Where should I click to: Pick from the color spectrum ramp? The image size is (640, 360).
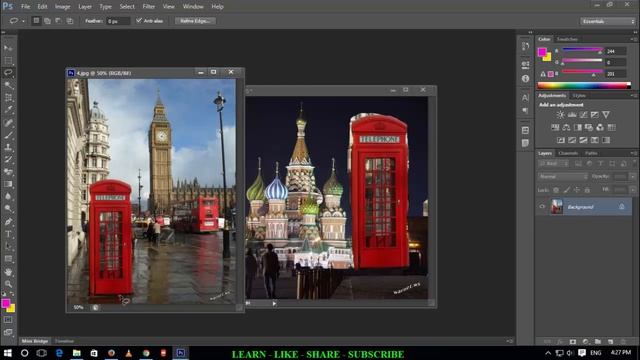click(x=584, y=85)
